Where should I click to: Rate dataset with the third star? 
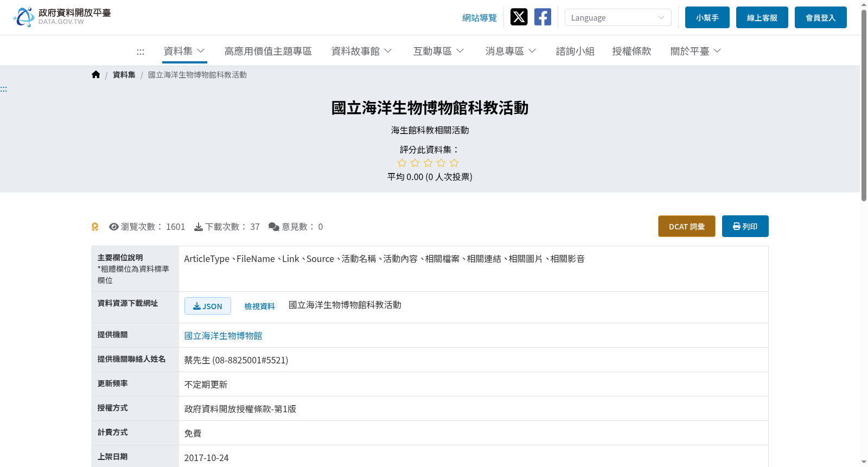428,163
